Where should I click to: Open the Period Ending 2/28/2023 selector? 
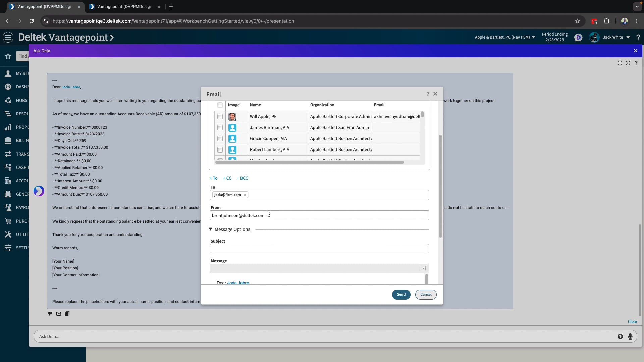pyautogui.click(x=555, y=37)
